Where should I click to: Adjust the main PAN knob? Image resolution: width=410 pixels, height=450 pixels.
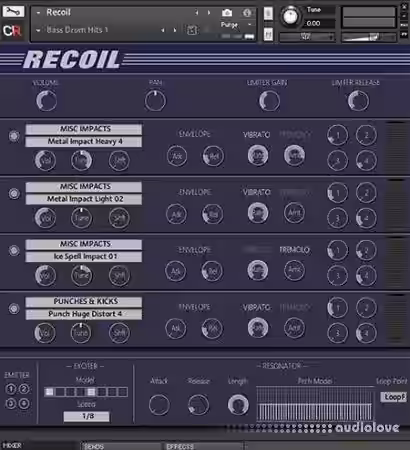[x=155, y=101]
